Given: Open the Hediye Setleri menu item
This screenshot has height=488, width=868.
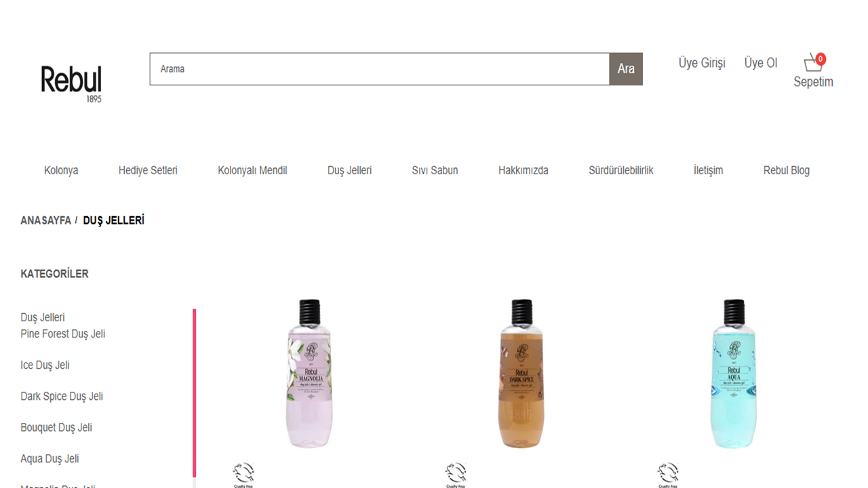Looking at the screenshot, I should coord(148,170).
